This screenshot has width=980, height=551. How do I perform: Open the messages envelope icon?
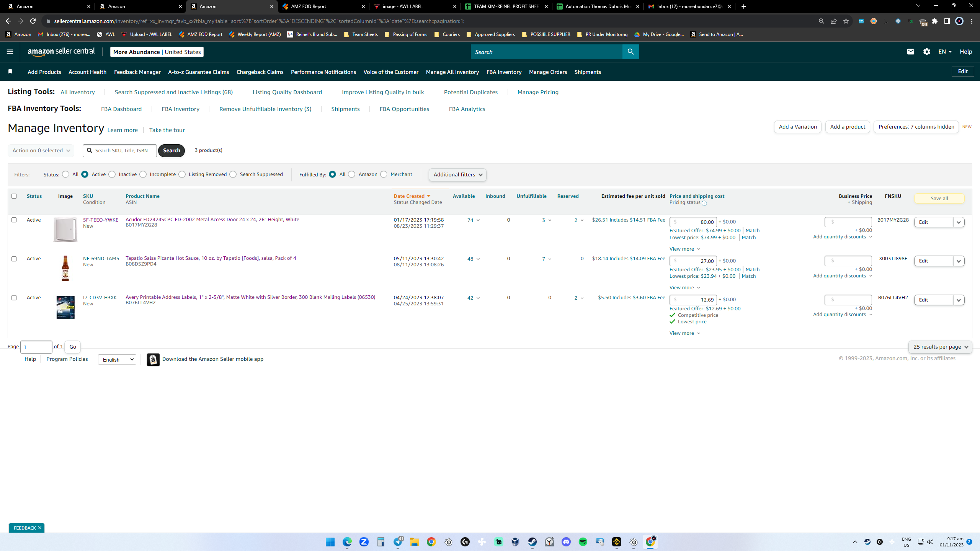[x=910, y=52]
